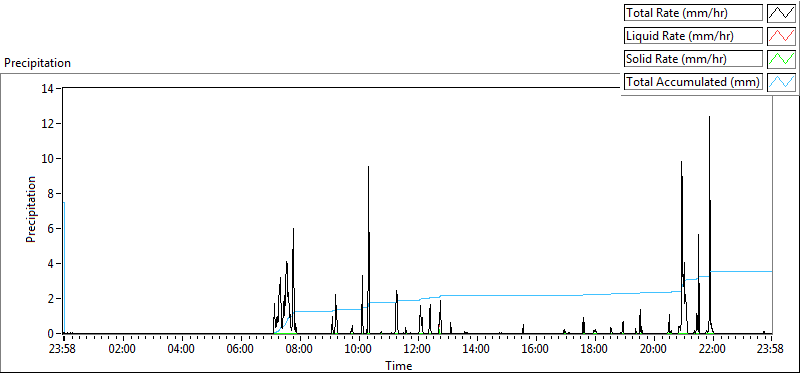This screenshot has width=800, height=373.
Task: Click the green Solid Rate plot icon
Action: point(781,59)
